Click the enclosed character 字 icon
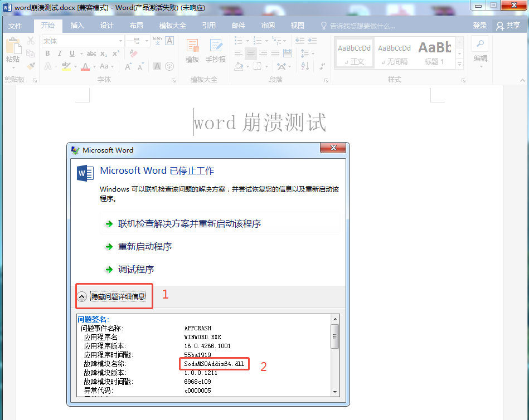Viewport: 529px width, 420px height. click(169, 66)
